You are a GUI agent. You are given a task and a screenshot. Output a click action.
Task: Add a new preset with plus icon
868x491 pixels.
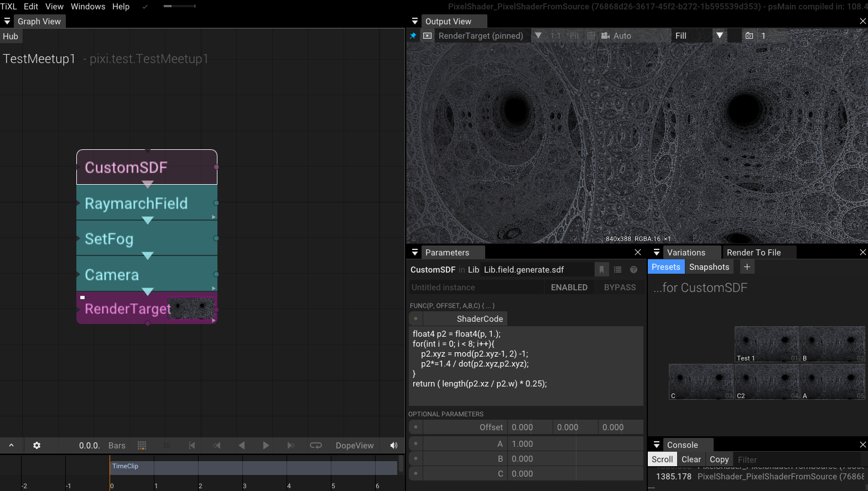[747, 267]
